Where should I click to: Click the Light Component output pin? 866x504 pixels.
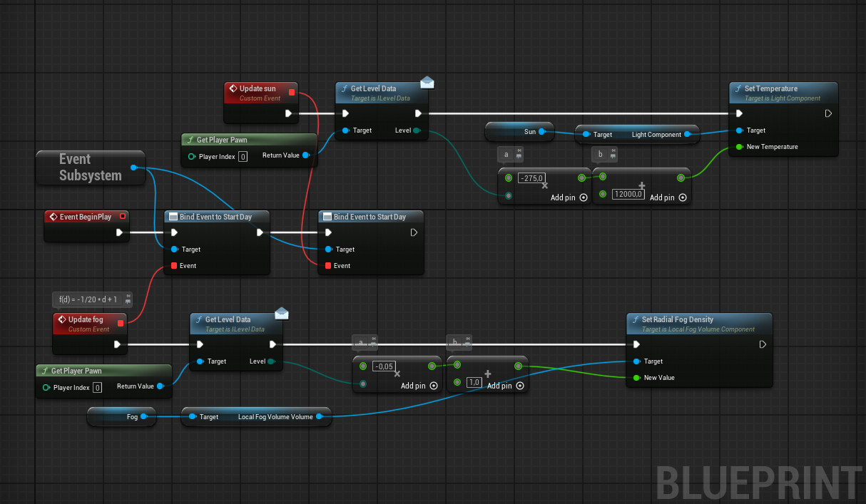click(x=688, y=134)
